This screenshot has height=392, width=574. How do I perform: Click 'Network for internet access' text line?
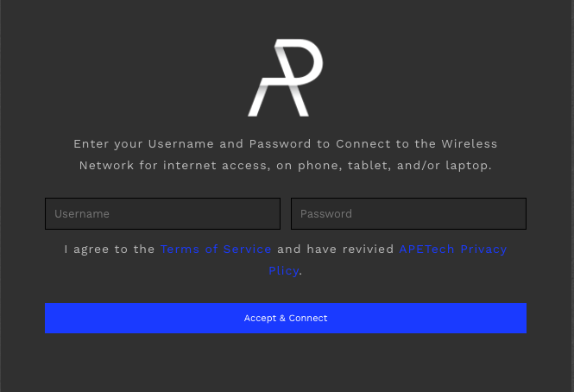pos(285,165)
